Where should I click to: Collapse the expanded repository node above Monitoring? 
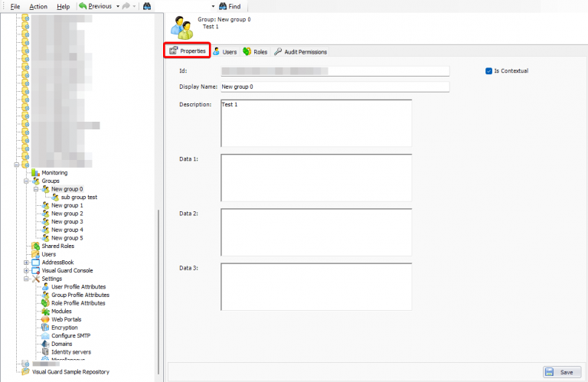(17, 165)
